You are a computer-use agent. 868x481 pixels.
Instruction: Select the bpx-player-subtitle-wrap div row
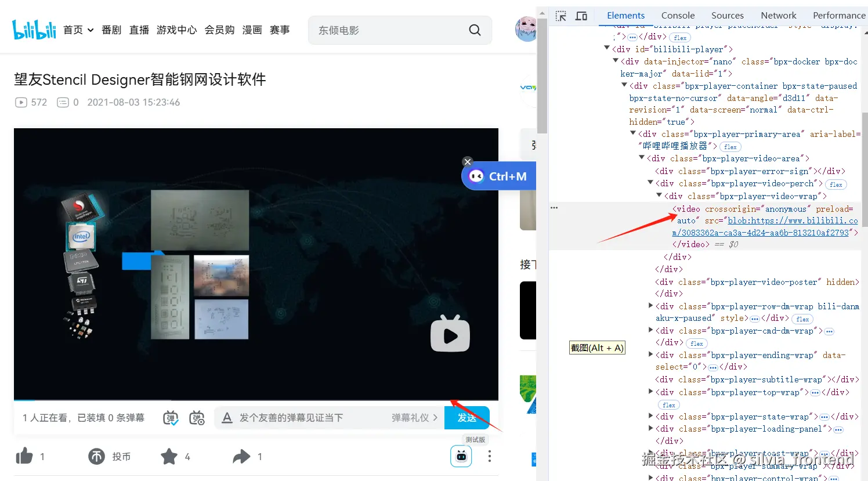point(757,379)
